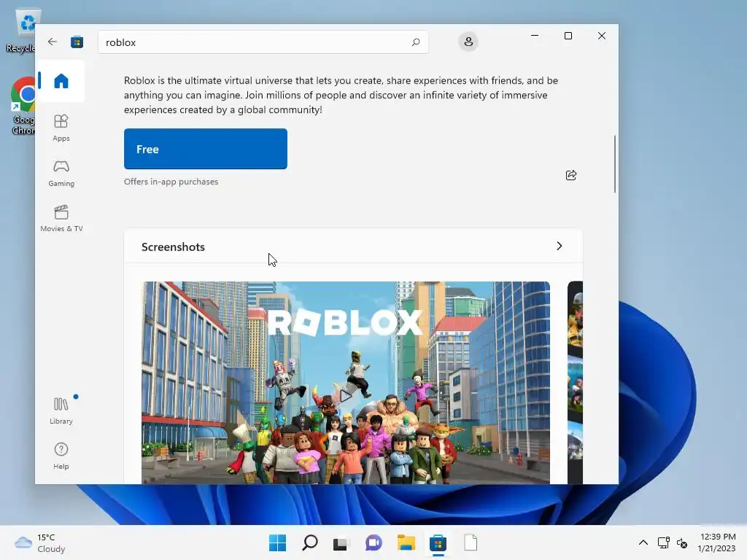This screenshot has width=747, height=560.
Task: Open the Home section in sidebar
Action: click(x=61, y=80)
